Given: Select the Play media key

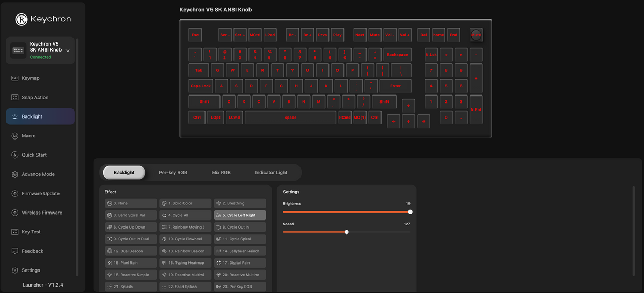Looking at the screenshot, I should pos(337,35).
